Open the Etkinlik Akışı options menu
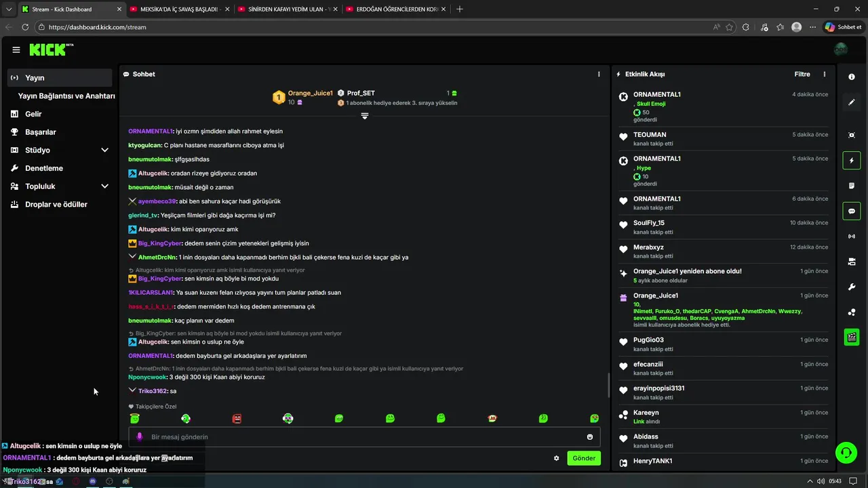The image size is (868, 488). (825, 74)
